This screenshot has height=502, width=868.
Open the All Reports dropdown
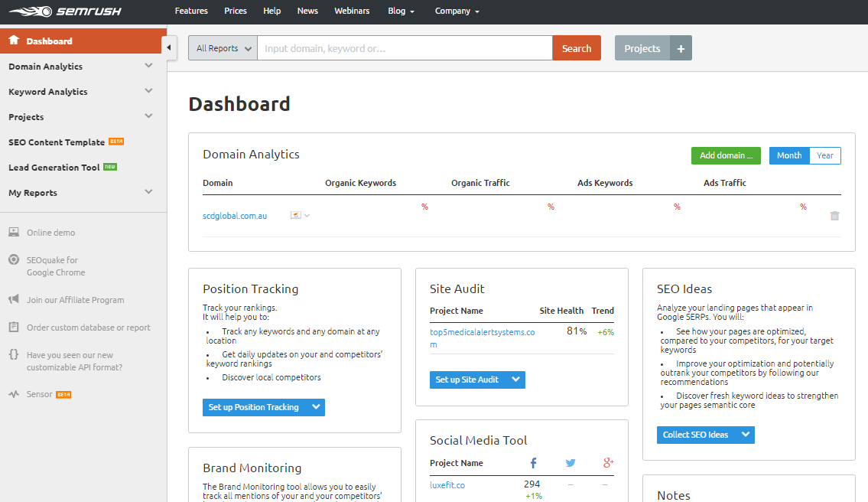click(x=222, y=47)
